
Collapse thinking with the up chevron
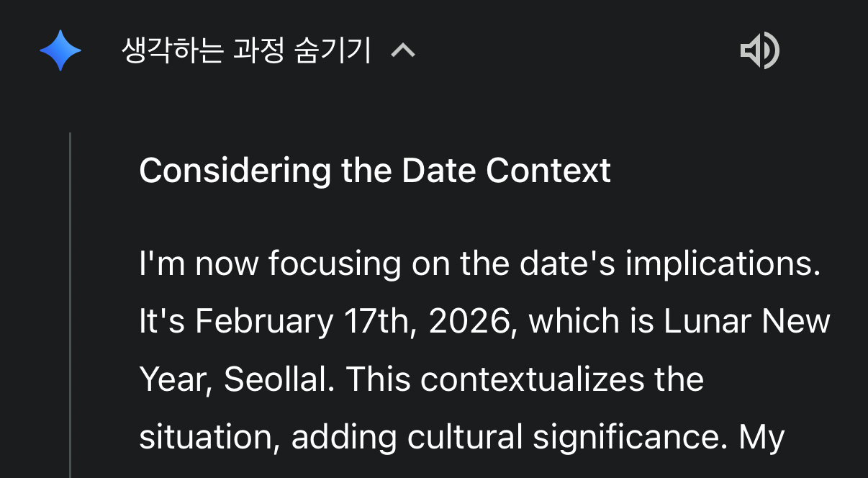click(403, 51)
